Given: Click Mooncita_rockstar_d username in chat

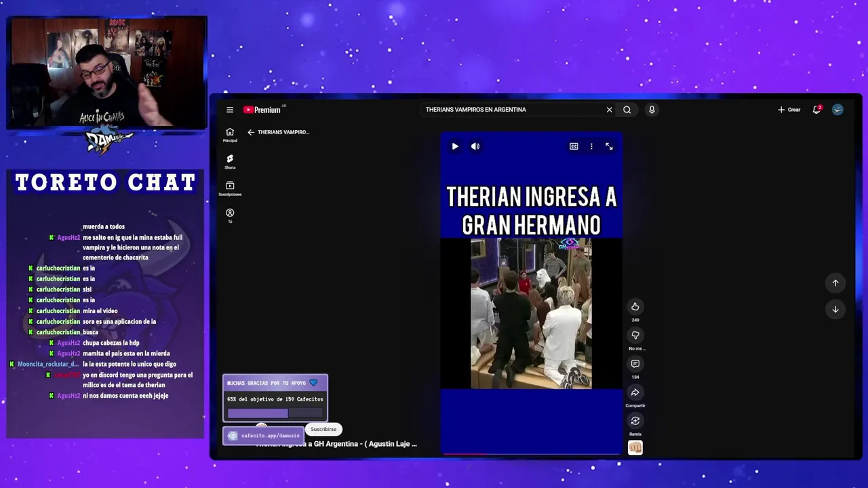Looking at the screenshot, I should (x=48, y=364).
